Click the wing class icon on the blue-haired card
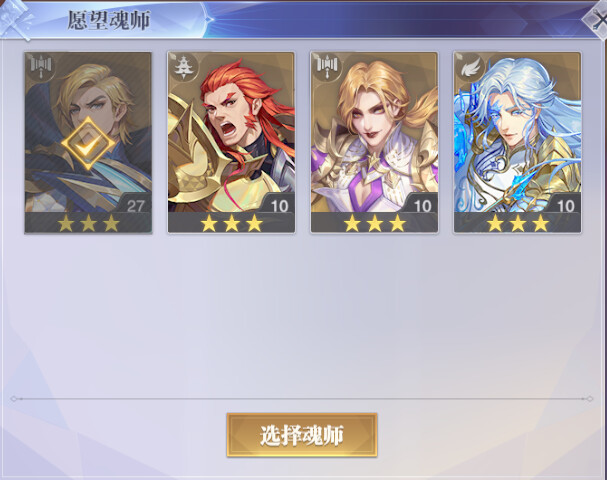Screen dimensions: 607x480 [x=470, y=69]
